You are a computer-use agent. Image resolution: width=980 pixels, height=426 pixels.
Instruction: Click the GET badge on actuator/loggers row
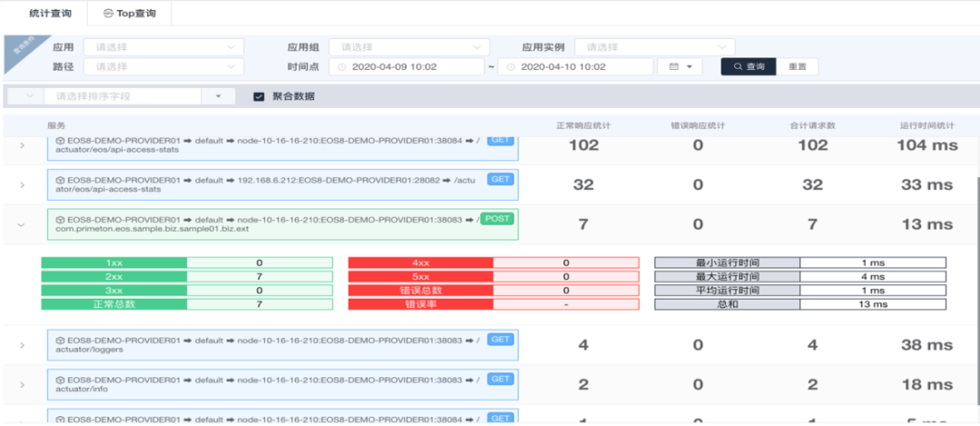point(500,340)
